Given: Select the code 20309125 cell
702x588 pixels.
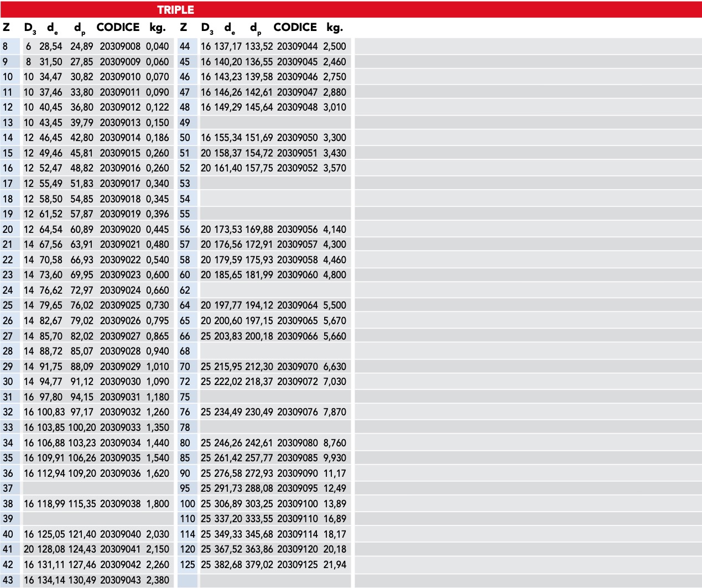Looking at the screenshot, I should click(297, 565).
